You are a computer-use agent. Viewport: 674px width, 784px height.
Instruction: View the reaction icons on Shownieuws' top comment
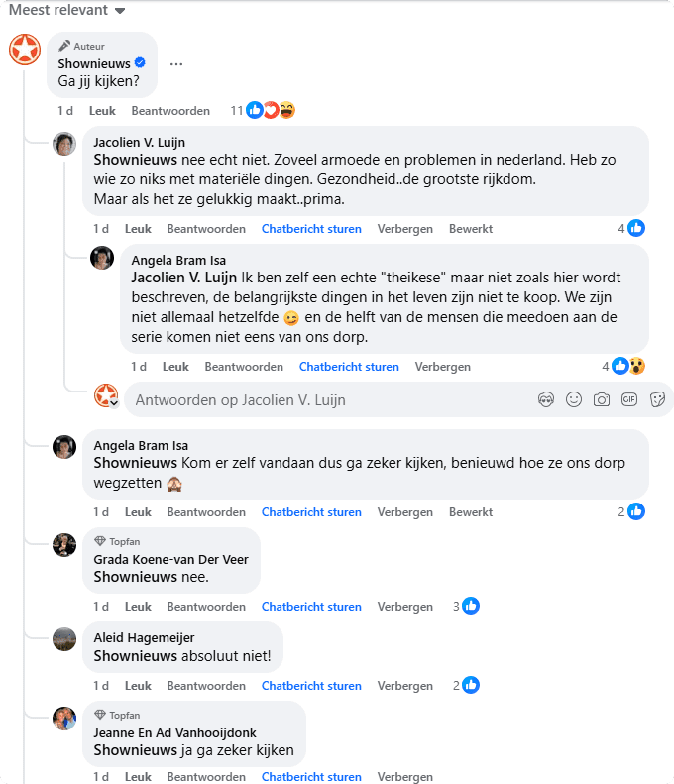270,111
